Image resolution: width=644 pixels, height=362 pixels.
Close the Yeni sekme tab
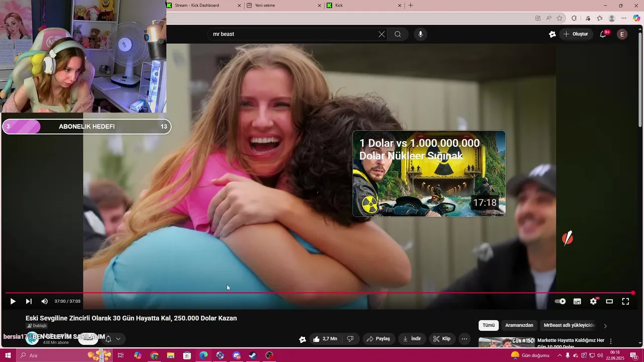[x=319, y=6]
